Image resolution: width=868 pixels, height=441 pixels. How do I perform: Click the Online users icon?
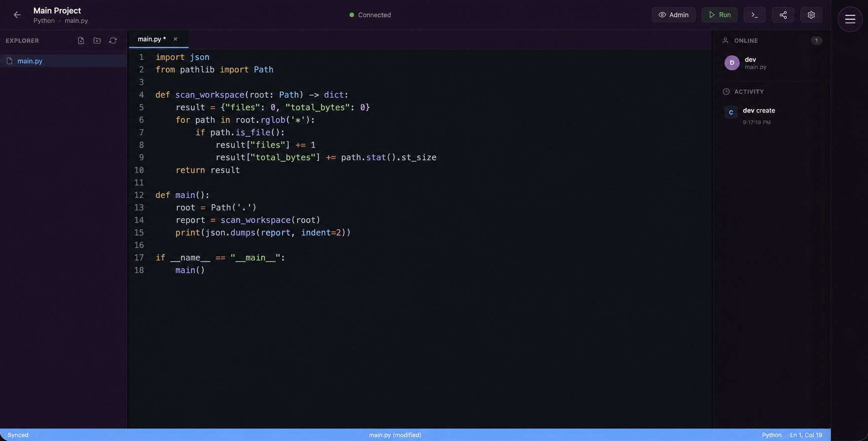[725, 40]
